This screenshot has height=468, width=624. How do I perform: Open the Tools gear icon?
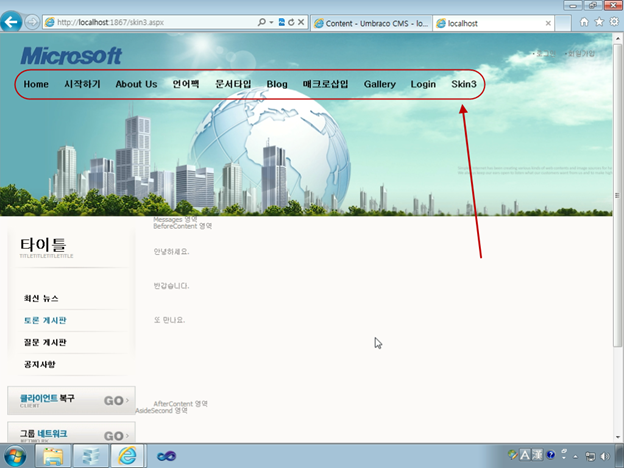tap(615, 22)
